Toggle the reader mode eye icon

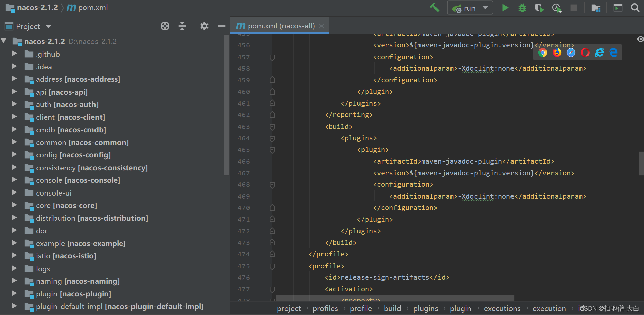click(x=640, y=39)
